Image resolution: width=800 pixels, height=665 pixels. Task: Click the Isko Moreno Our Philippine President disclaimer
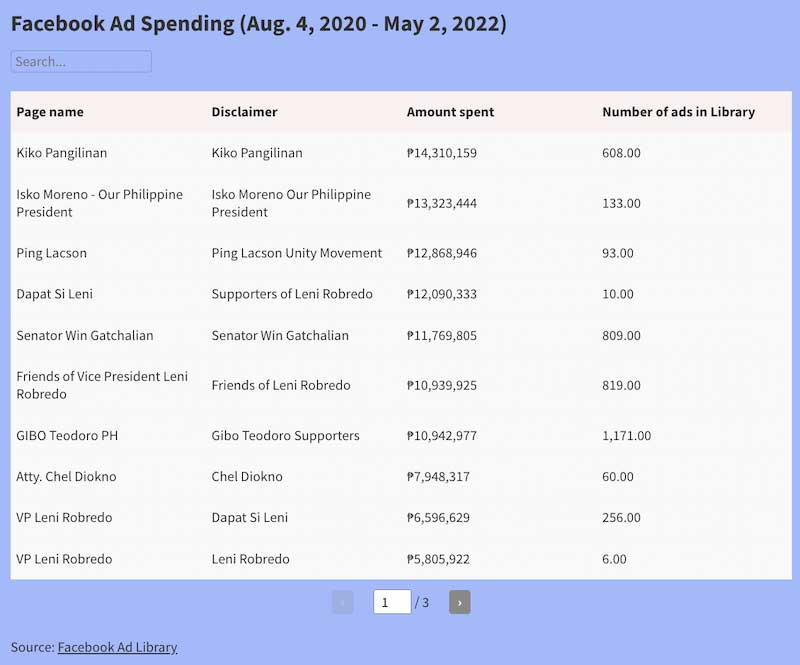tap(291, 203)
